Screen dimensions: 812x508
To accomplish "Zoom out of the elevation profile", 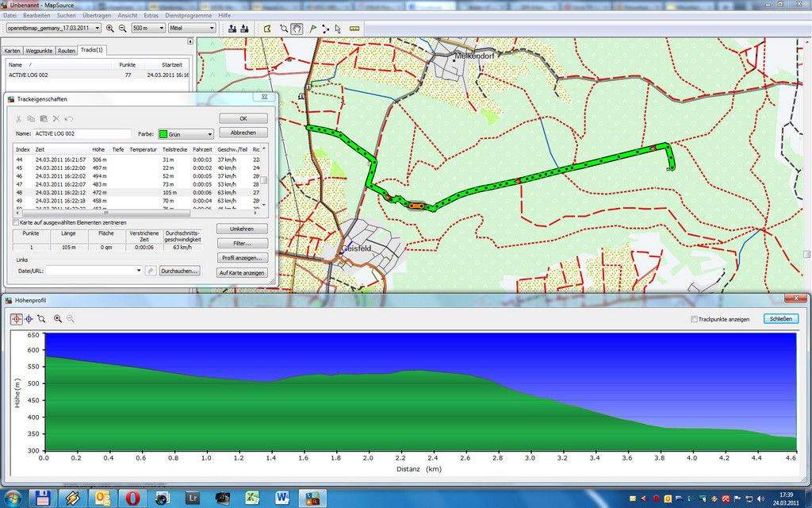I will point(71,319).
